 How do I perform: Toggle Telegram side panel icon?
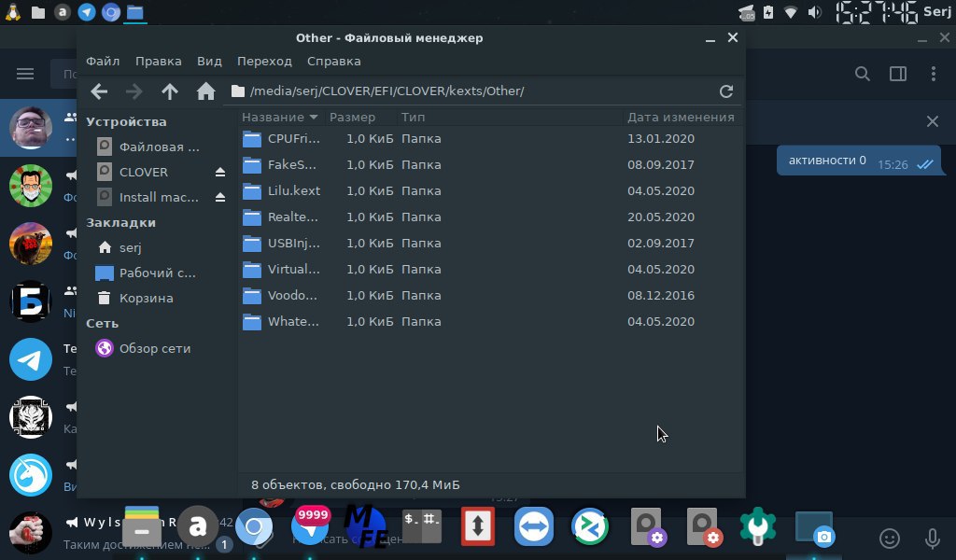898,75
